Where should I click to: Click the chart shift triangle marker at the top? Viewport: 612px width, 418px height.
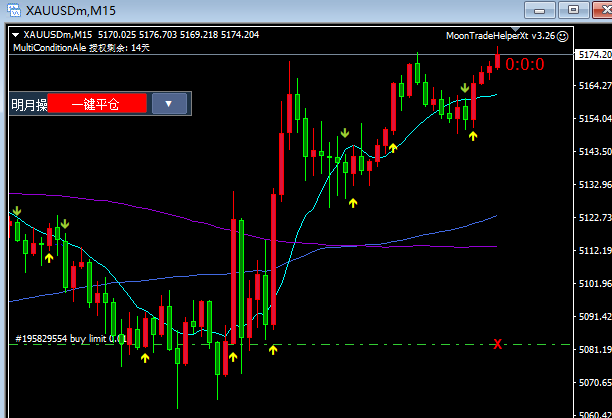[x=516, y=30]
